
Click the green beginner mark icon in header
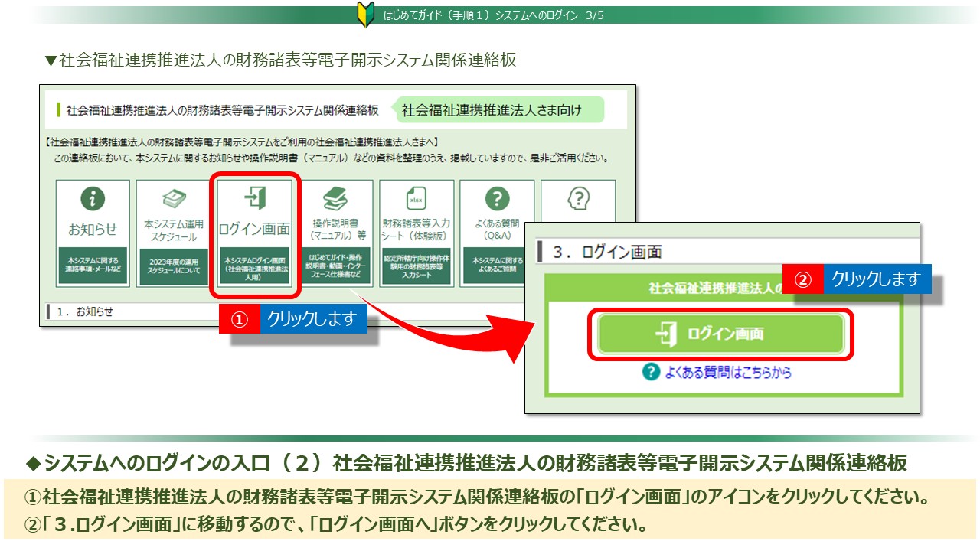pyautogui.click(x=365, y=15)
